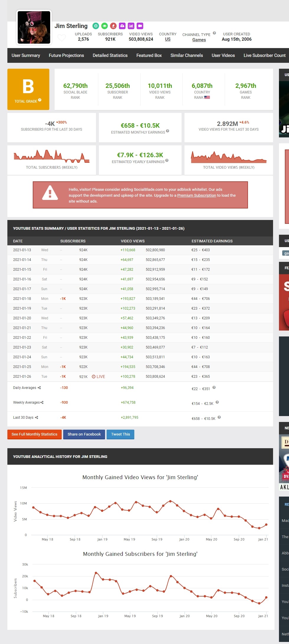The width and height of the screenshot is (289, 644).
Task: Open Jim Sterling's profile avatar
Action: pyautogui.click(x=34, y=27)
